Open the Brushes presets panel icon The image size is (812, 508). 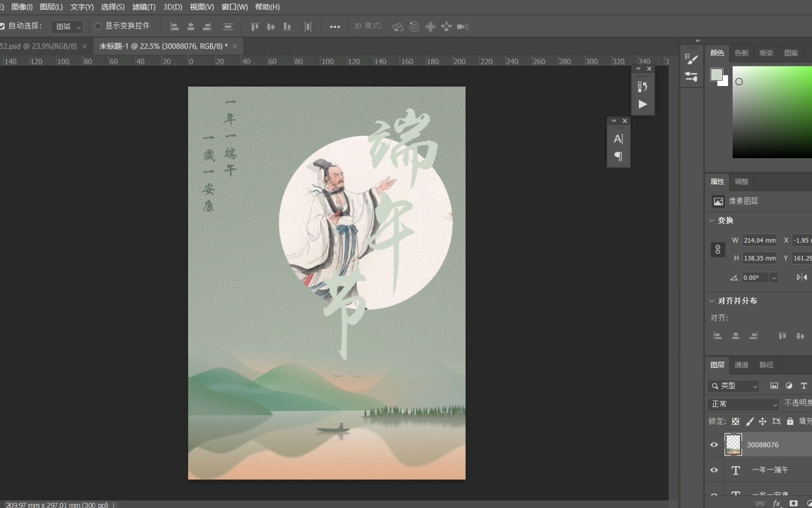point(691,77)
